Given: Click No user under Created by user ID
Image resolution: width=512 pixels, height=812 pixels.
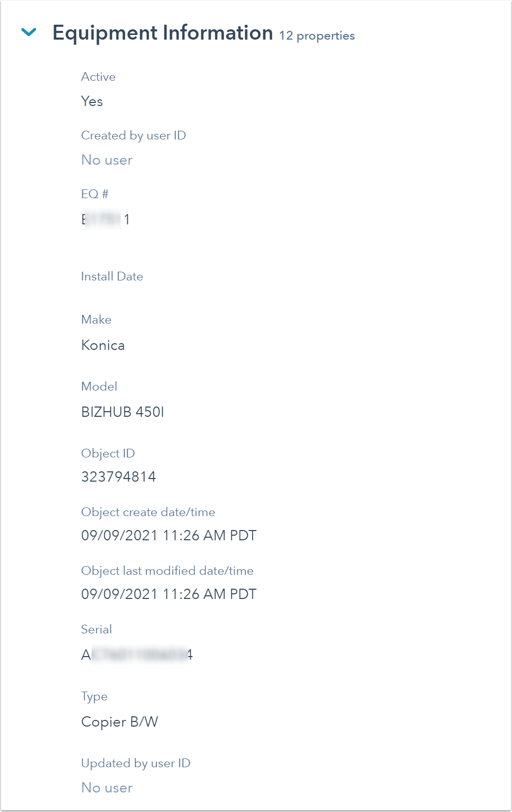Looking at the screenshot, I should (107, 160).
